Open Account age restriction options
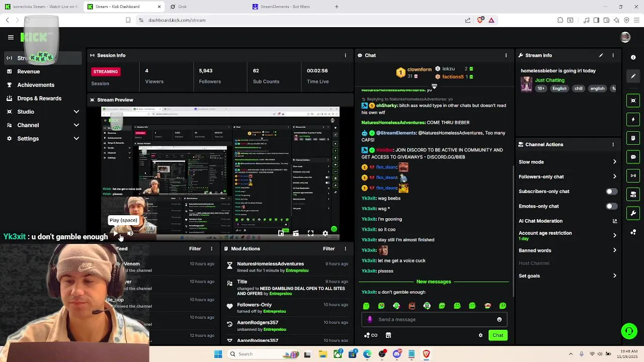 [x=614, y=235]
